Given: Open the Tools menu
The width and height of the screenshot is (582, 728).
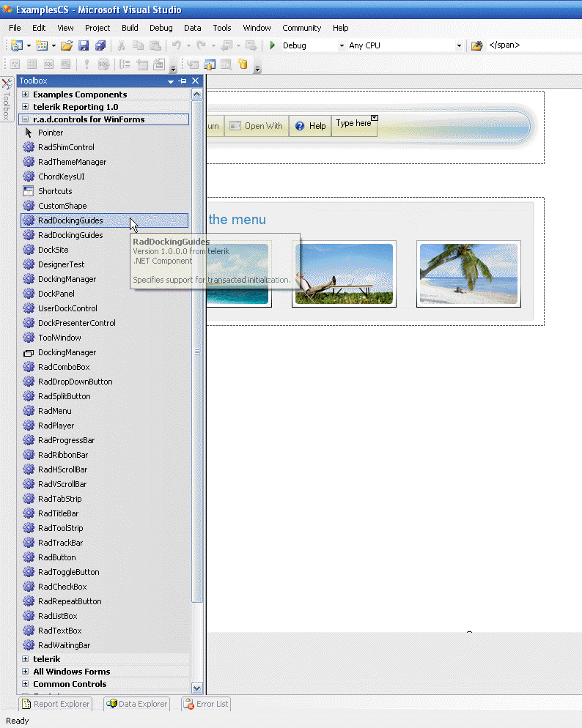Looking at the screenshot, I should [222, 28].
